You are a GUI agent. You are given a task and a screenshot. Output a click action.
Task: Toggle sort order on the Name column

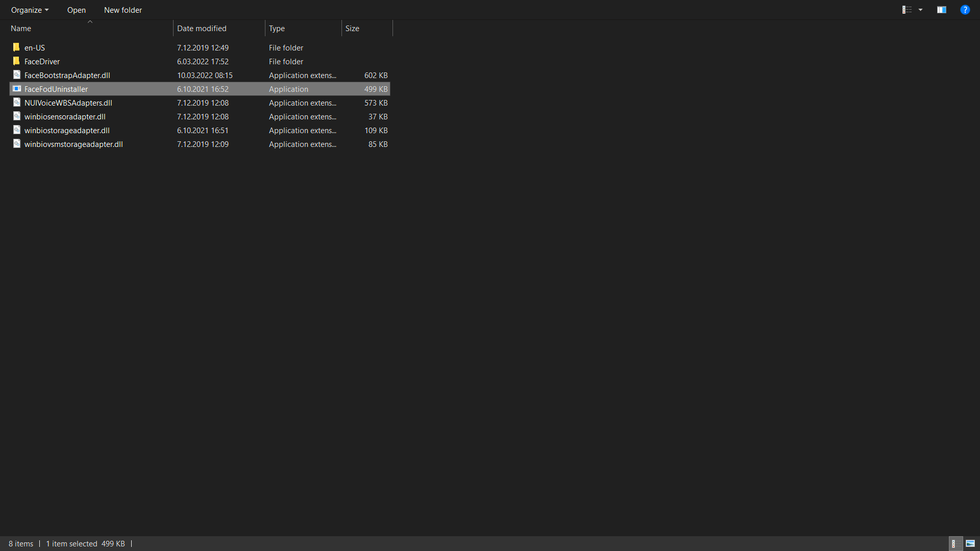(x=20, y=28)
